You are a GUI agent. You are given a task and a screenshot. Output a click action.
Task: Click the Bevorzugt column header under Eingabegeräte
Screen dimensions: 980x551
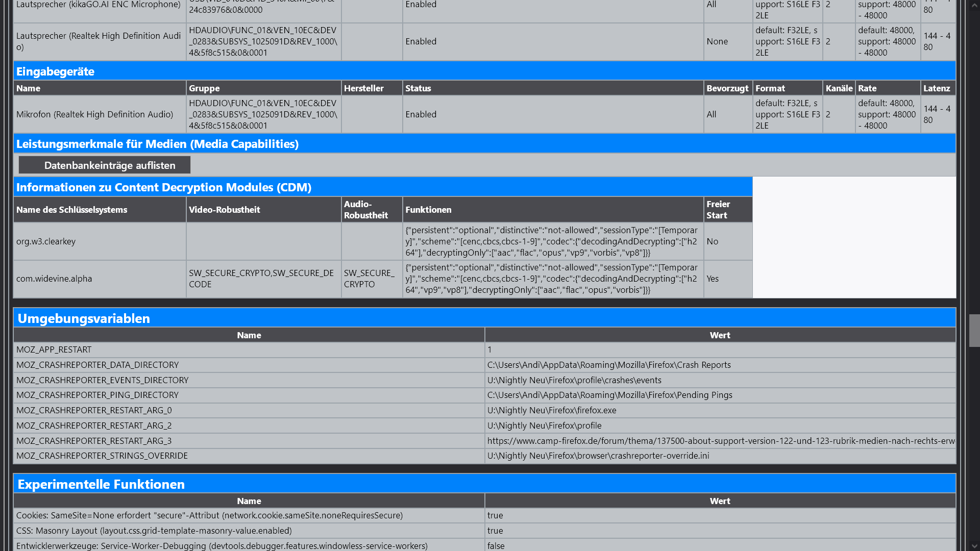(x=727, y=88)
